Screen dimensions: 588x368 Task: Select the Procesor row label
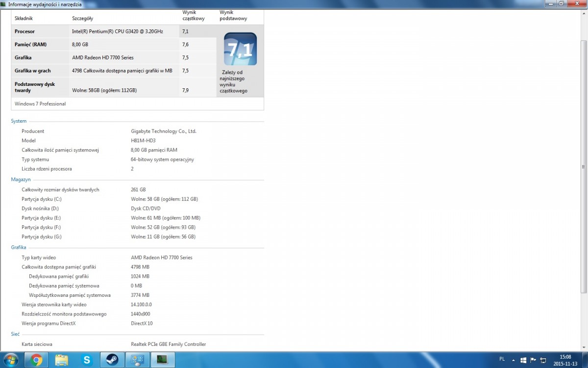(x=24, y=31)
